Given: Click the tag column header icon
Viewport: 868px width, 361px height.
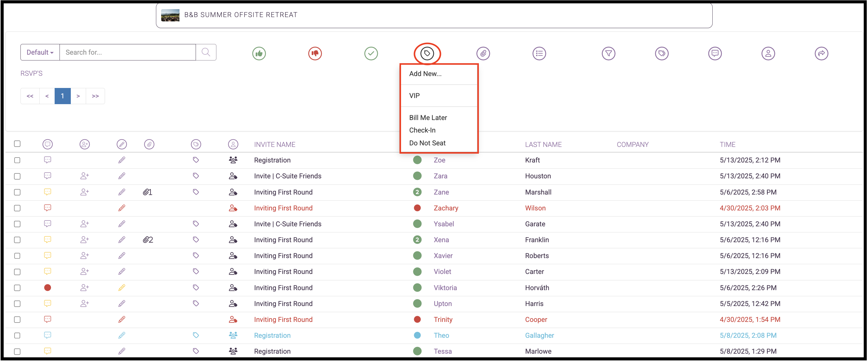Looking at the screenshot, I should (x=196, y=144).
